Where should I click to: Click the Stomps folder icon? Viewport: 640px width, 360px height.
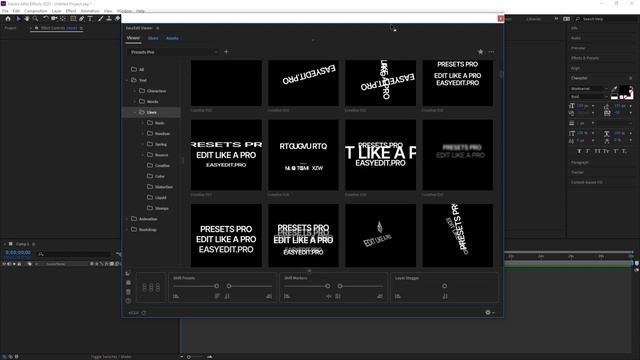click(150, 208)
